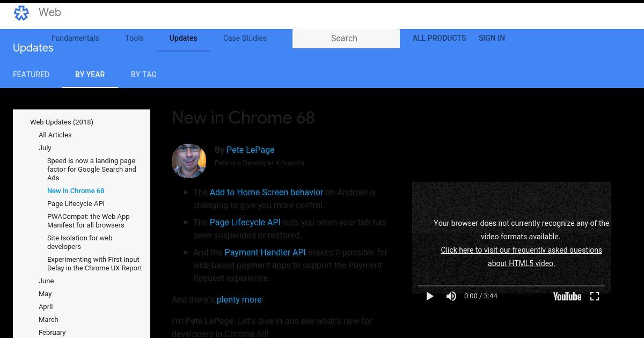
Task: Expand June in the sidebar
Action: [x=46, y=281]
